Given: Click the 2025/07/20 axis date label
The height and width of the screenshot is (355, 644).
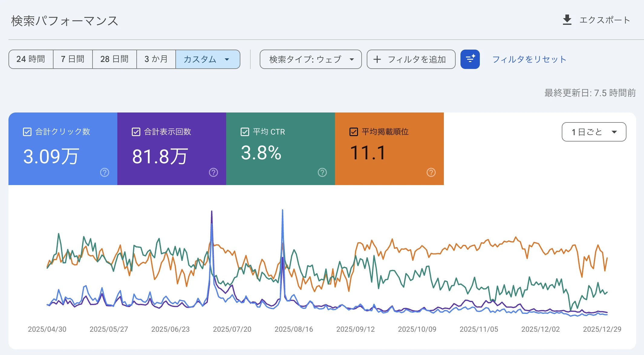Looking at the screenshot, I should (232, 329).
